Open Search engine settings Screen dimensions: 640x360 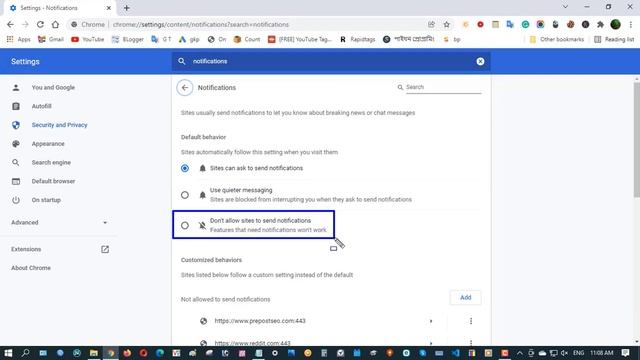pyautogui.click(x=51, y=162)
